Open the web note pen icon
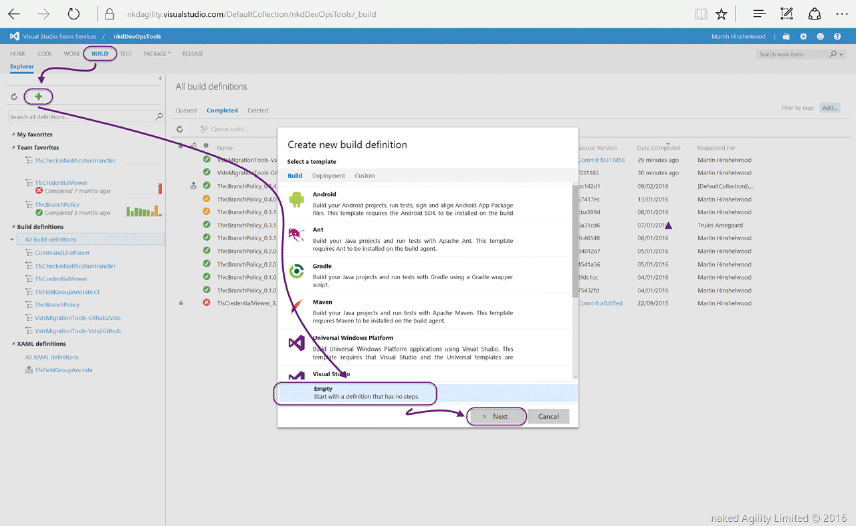856x526 pixels. coord(787,14)
